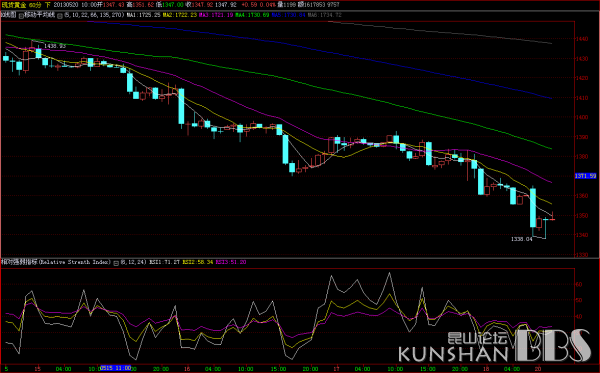Select the magenta RSI3 legend value
The width and height of the screenshot is (600, 373).
tap(231, 262)
